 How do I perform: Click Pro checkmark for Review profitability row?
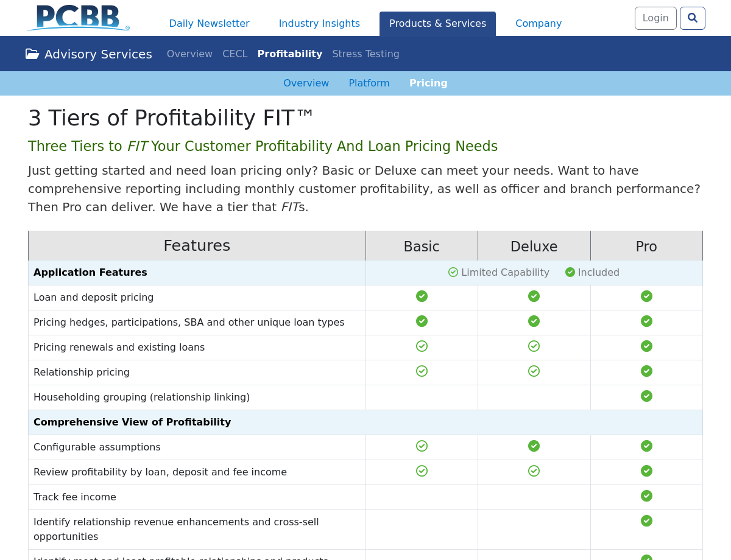(646, 471)
